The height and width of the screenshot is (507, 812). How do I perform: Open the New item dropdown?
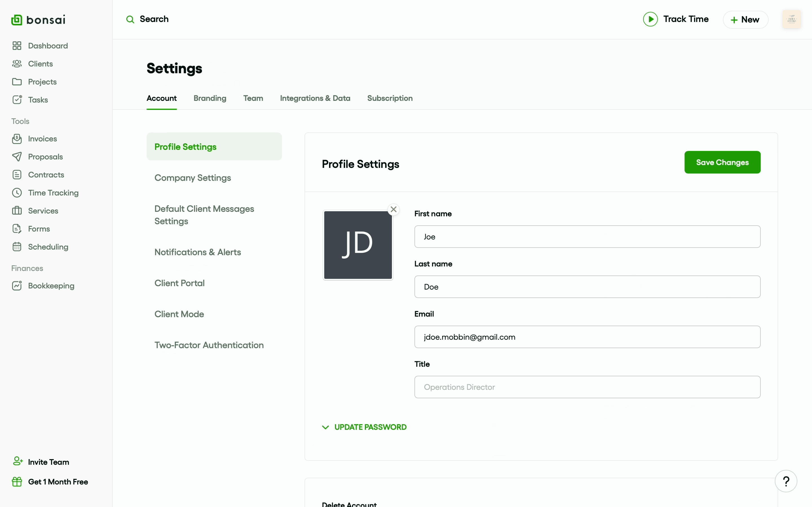[745, 20]
